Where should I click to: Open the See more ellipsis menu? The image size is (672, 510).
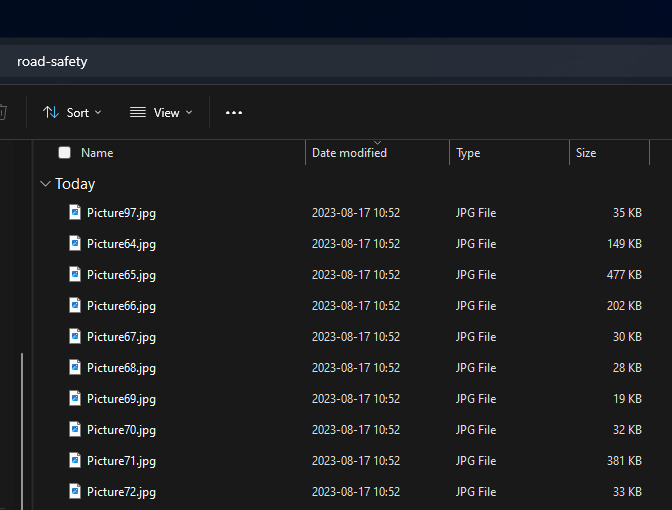234,113
